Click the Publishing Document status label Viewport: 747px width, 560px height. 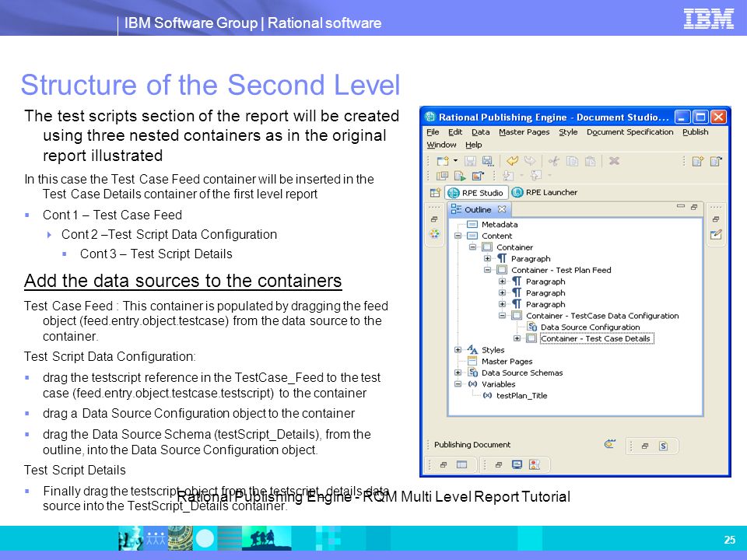pos(472,445)
